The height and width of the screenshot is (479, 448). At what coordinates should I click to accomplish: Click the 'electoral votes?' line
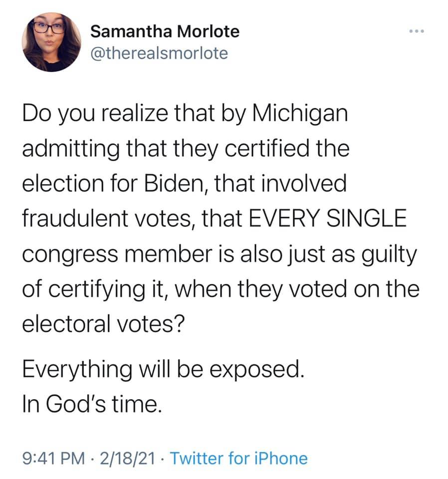point(104,324)
